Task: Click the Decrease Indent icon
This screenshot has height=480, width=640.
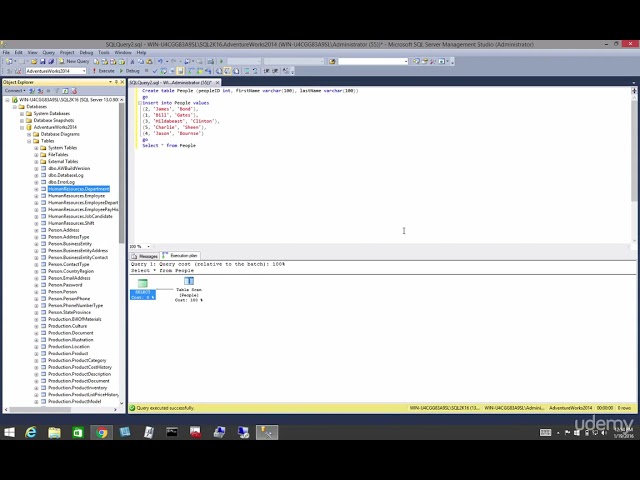Action: click(266, 71)
